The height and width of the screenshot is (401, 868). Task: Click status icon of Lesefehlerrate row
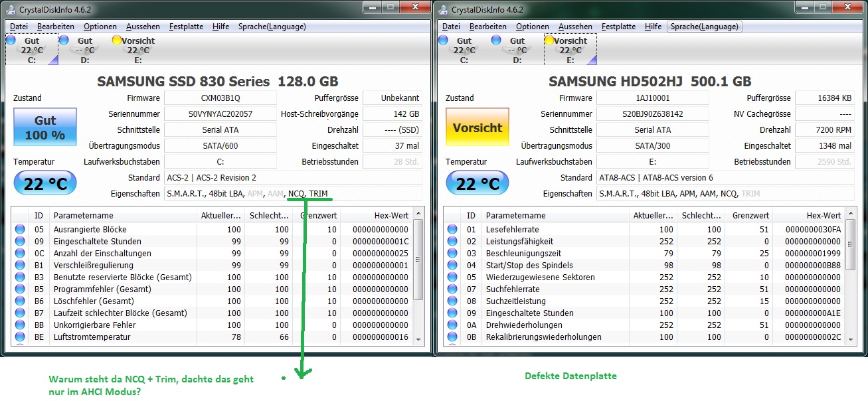(x=452, y=229)
